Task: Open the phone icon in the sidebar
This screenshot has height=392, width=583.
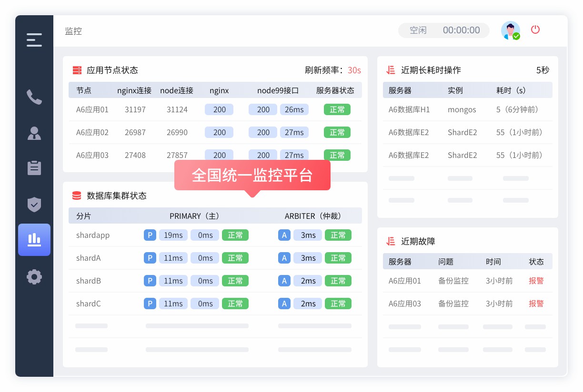Action: click(x=34, y=97)
